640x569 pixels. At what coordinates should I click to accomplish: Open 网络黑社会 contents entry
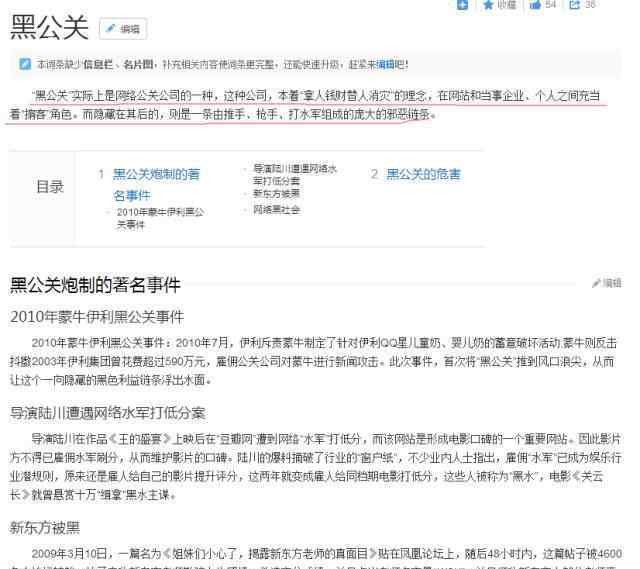click(x=276, y=210)
